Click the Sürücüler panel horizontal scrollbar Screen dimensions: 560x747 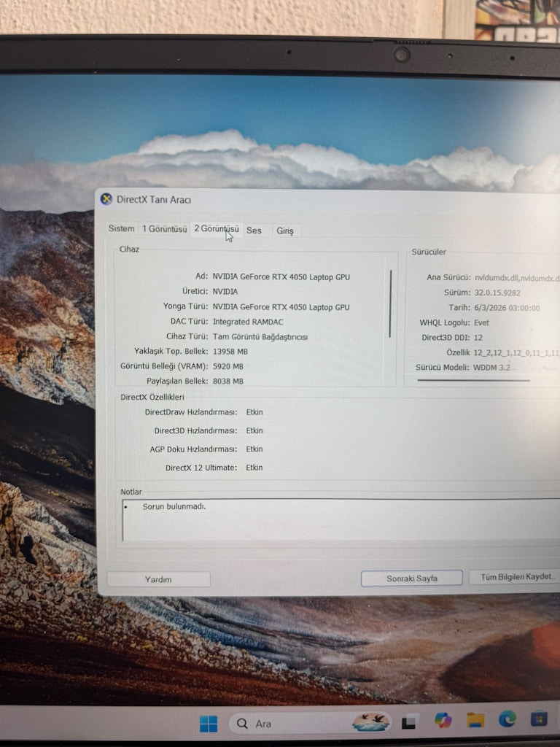click(474, 380)
